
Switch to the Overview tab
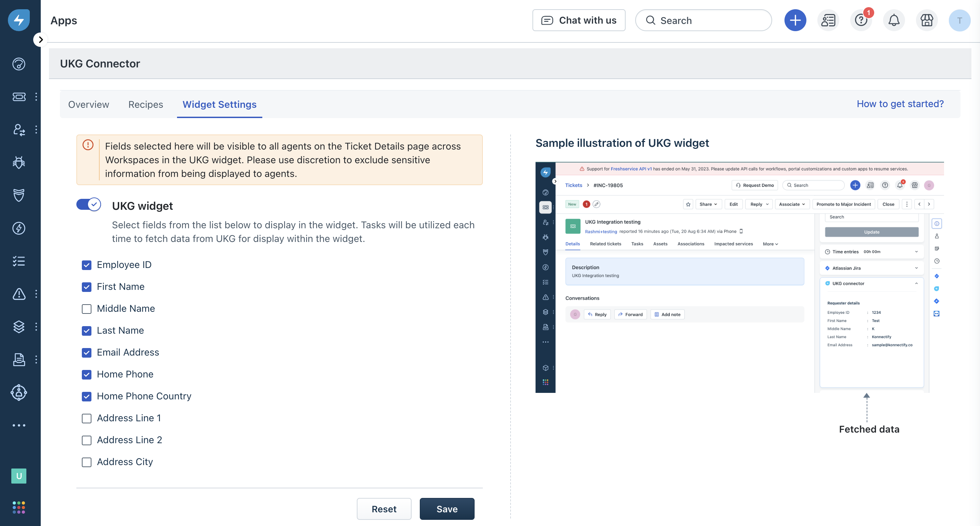(88, 104)
